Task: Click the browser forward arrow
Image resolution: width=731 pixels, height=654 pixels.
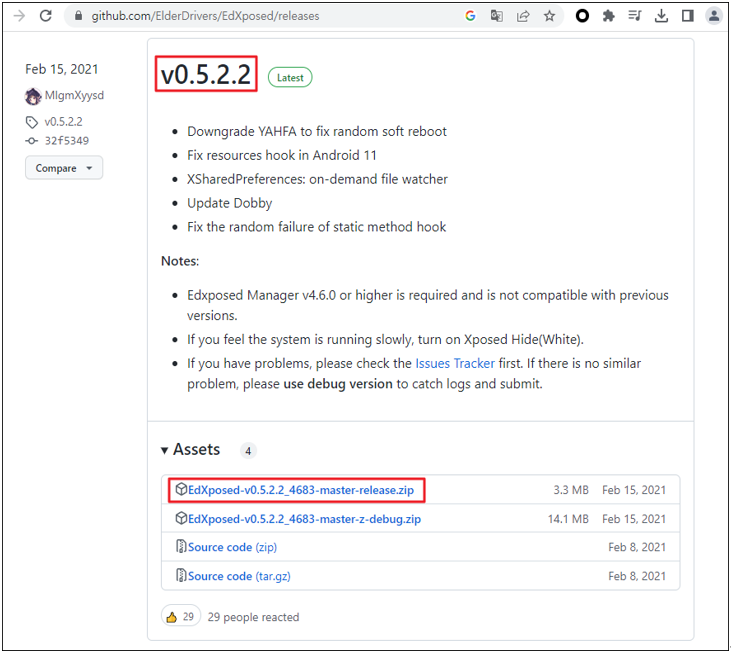Action: 19,16
